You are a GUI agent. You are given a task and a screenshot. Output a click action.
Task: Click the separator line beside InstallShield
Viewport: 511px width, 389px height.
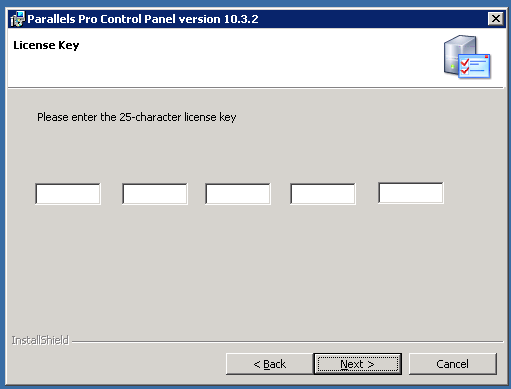(287, 342)
